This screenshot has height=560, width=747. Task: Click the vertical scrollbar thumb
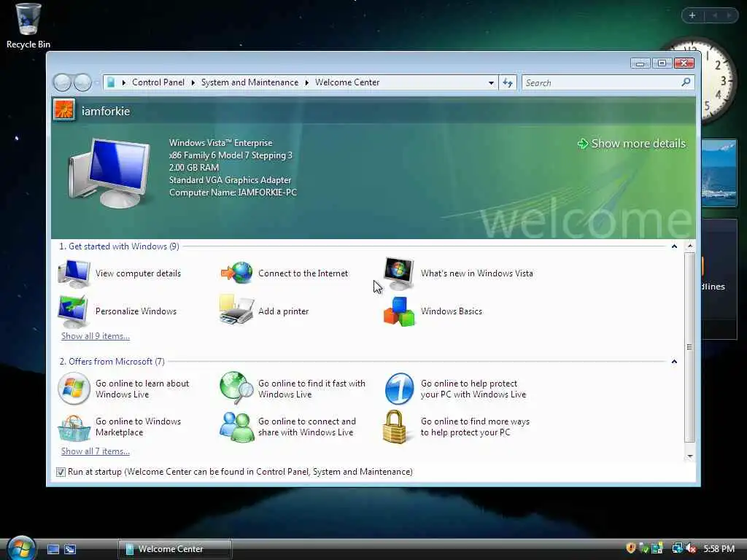tap(689, 347)
